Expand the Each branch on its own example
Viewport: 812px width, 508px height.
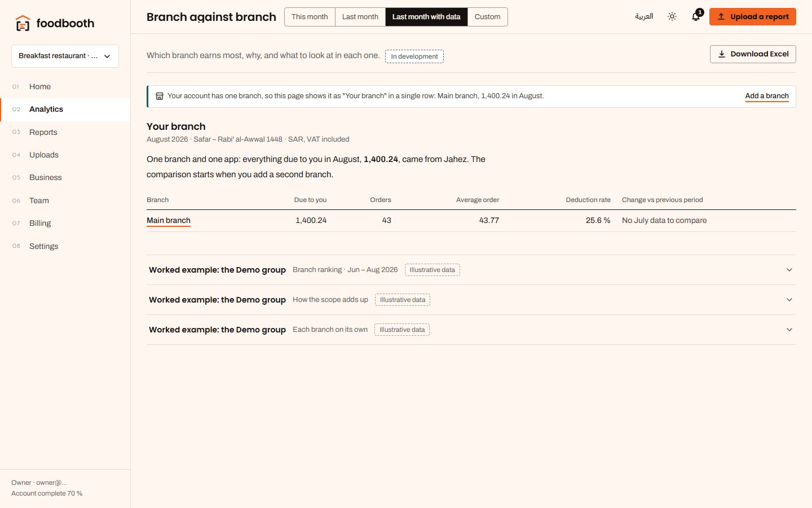coord(471,330)
